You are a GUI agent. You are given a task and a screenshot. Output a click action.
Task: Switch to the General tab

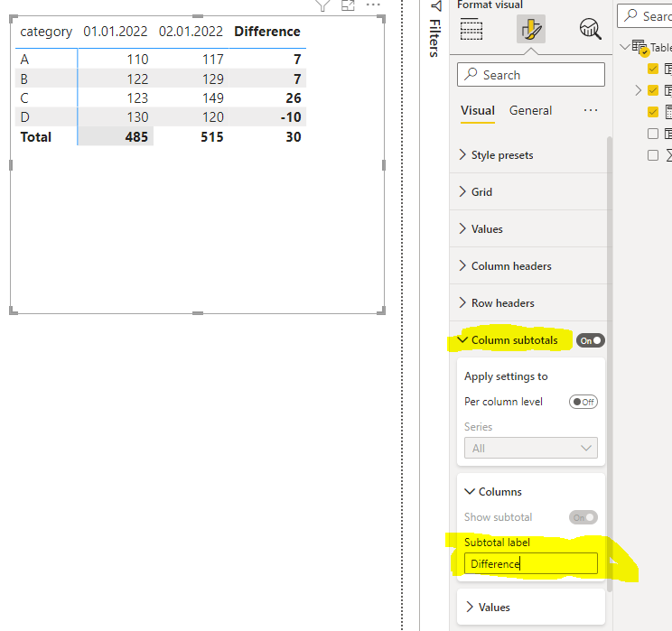[x=530, y=110]
